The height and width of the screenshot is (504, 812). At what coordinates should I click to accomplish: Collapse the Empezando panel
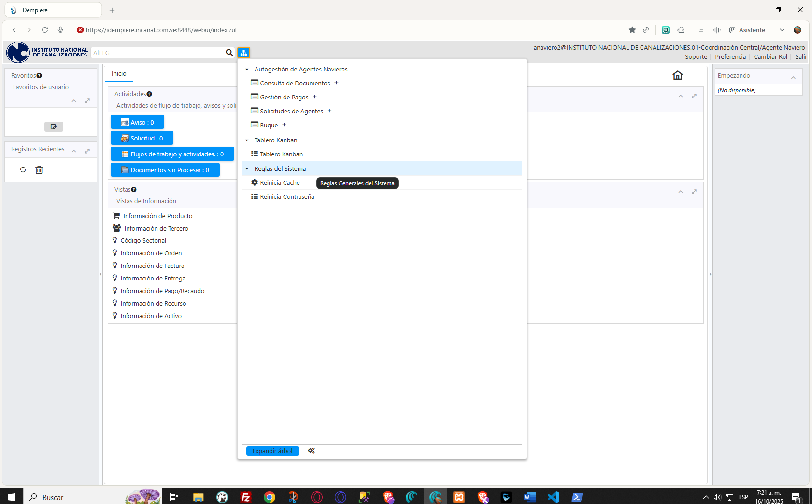[x=793, y=77]
